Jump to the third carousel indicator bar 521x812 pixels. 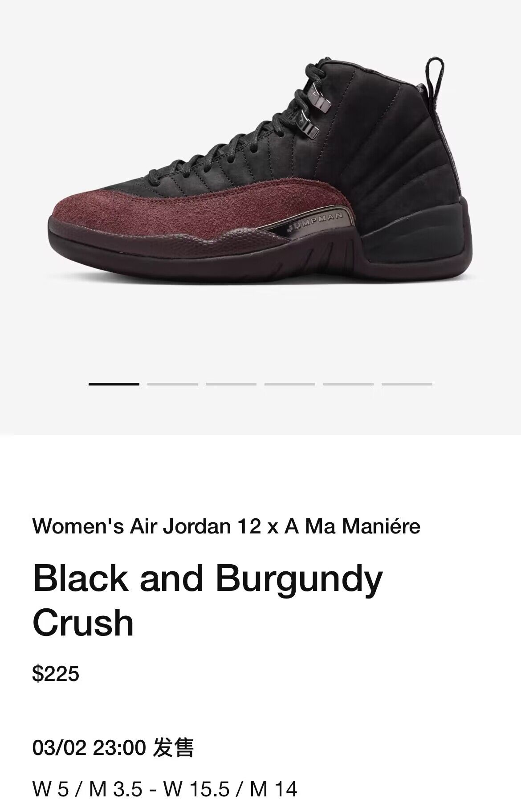(231, 384)
